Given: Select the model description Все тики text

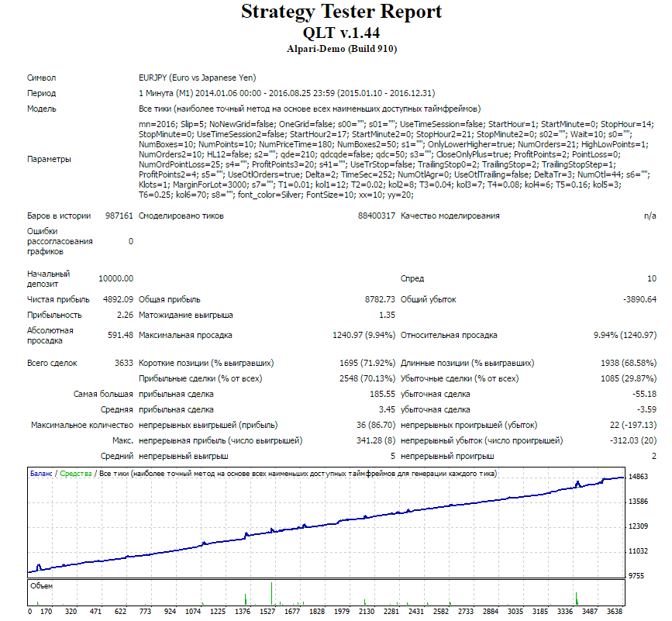Looking at the screenshot, I should [x=309, y=109].
